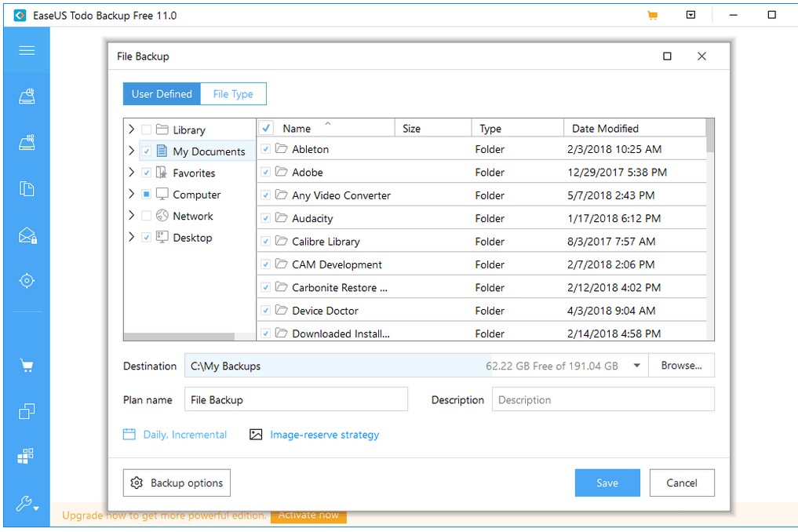Image resolution: width=798 pixels, height=532 pixels.
Task: Maximize the File Backup dialog
Action: tap(667, 56)
